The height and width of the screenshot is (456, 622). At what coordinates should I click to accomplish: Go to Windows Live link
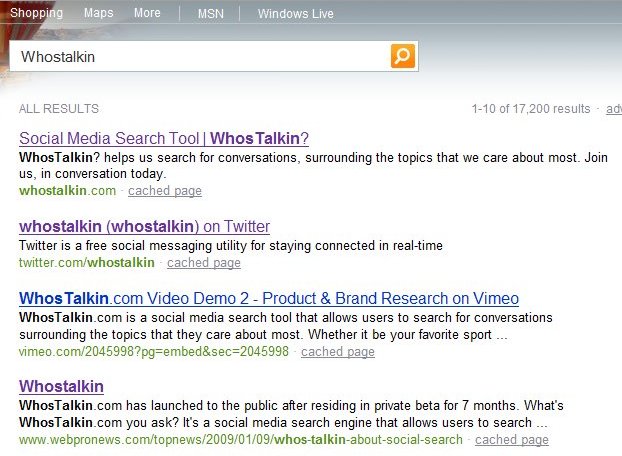(296, 14)
